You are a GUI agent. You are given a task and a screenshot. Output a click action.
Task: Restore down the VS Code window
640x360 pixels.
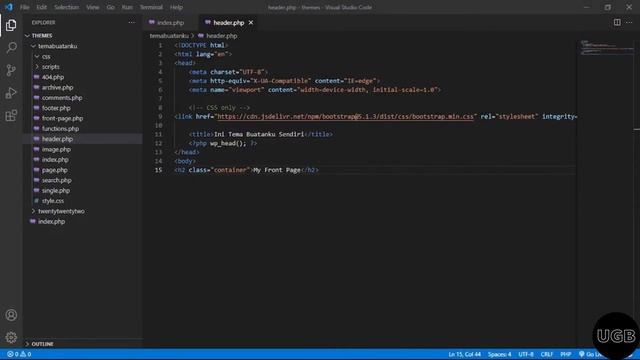tap(608, 7)
